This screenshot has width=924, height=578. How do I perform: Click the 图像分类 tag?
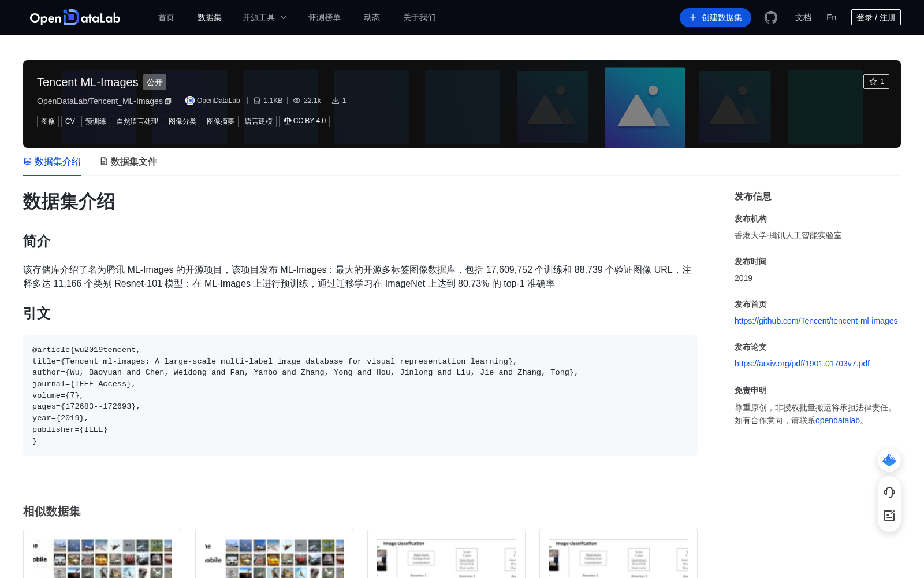click(x=182, y=121)
